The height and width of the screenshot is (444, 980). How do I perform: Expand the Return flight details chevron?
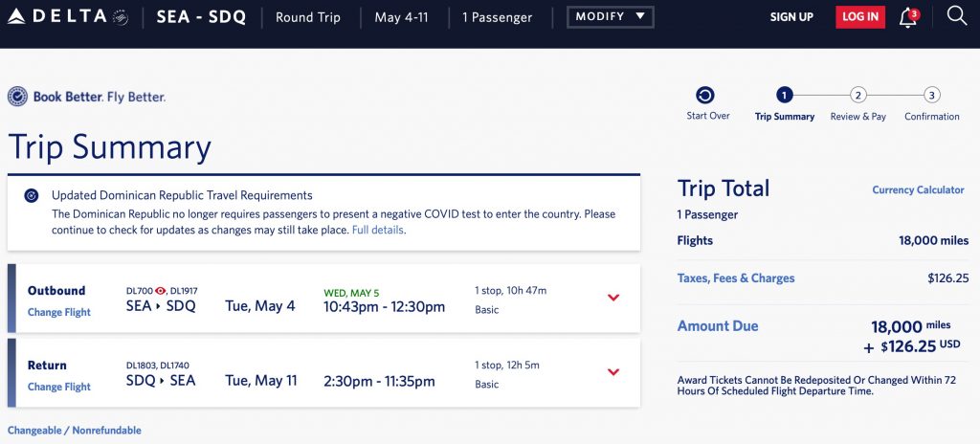(613, 372)
